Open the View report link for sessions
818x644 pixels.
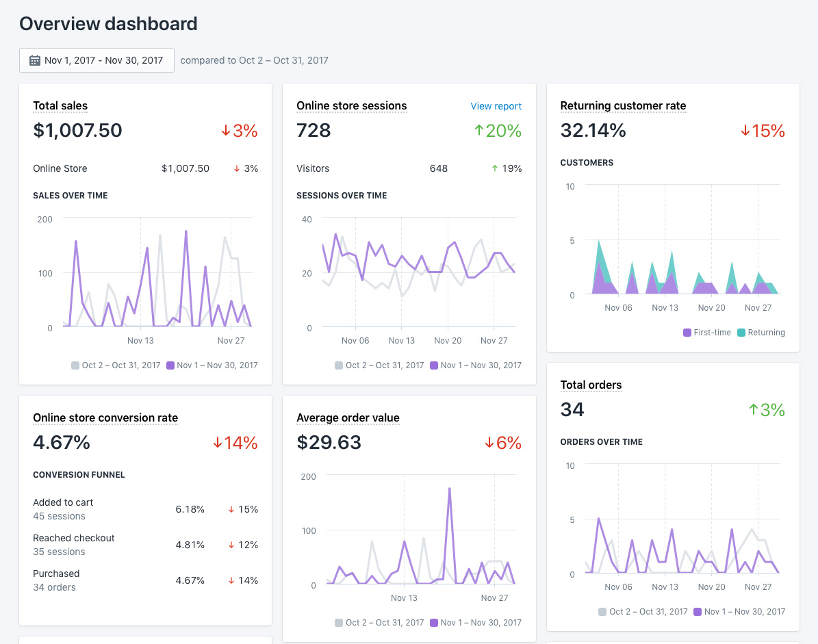pos(496,106)
